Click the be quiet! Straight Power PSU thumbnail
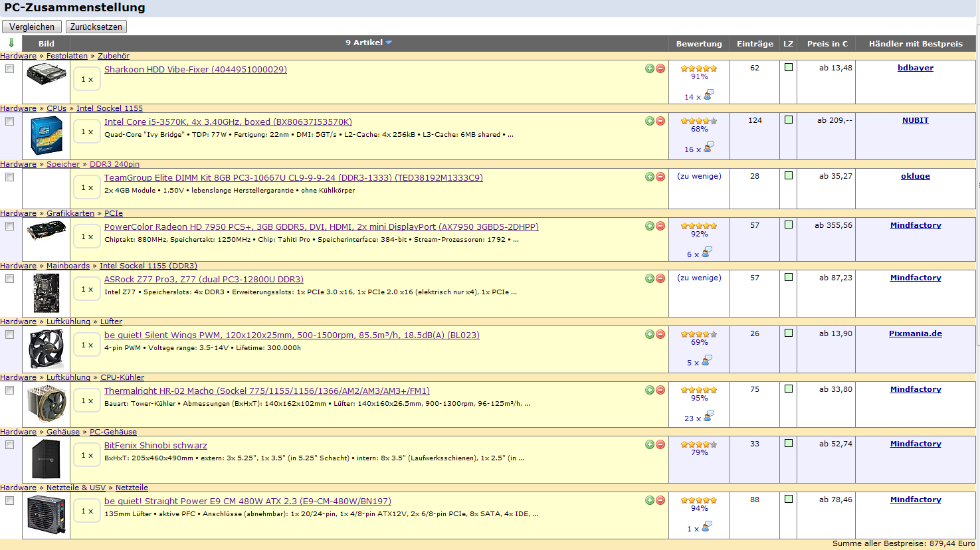The width and height of the screenshot is (980, 550). pyautogui.click(x=47, y=515)
